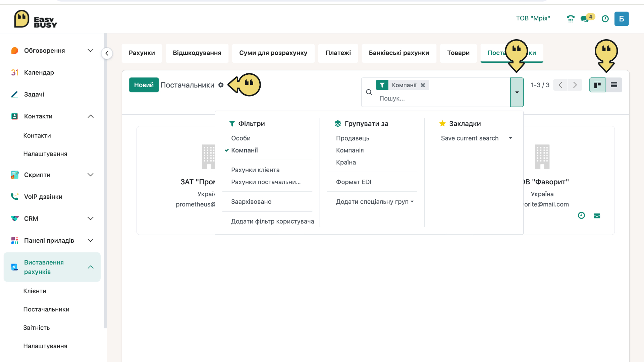Viewport: 644px width, 362px height.
Task: Enable the Особи filter
Action: pyautogui.click(x=240, y=138)
